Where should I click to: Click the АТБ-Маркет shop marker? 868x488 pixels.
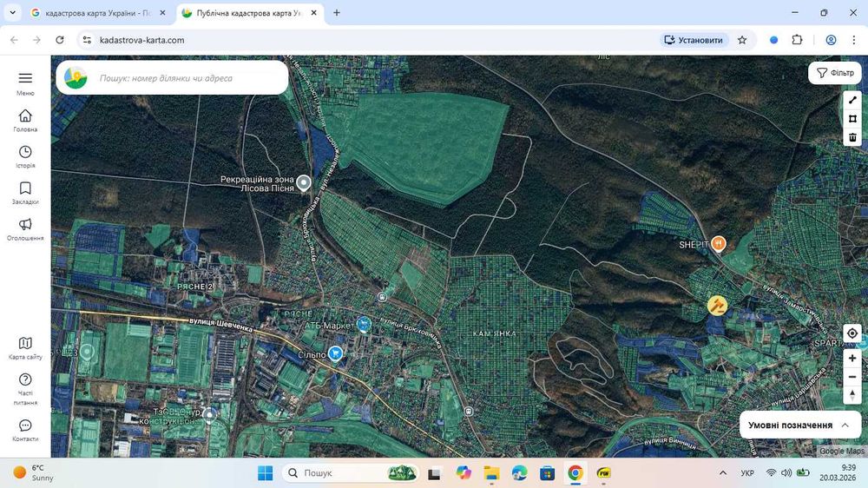363,324
